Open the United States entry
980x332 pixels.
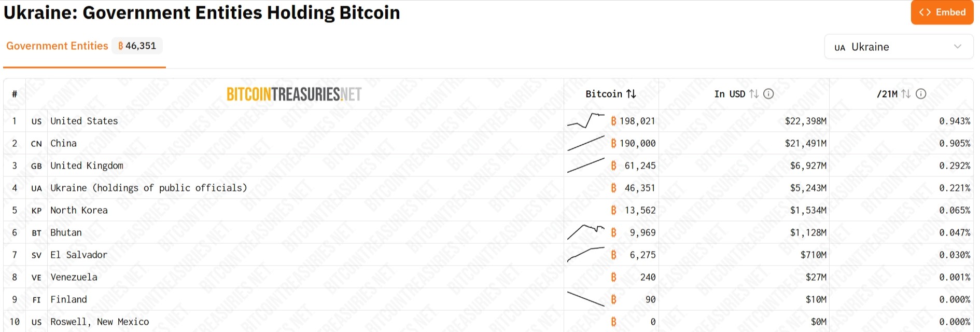[x=84, y=121]
